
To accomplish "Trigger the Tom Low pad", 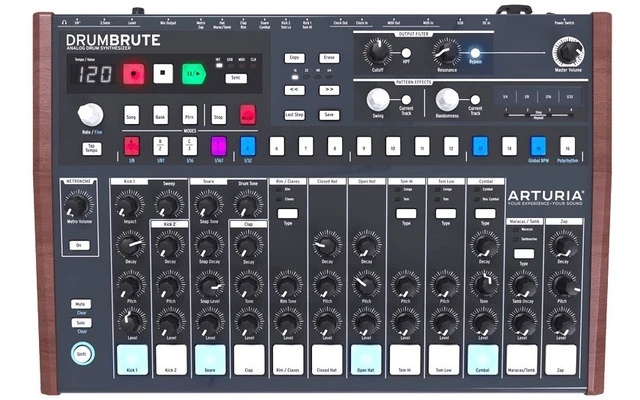I will click(444, 360).
